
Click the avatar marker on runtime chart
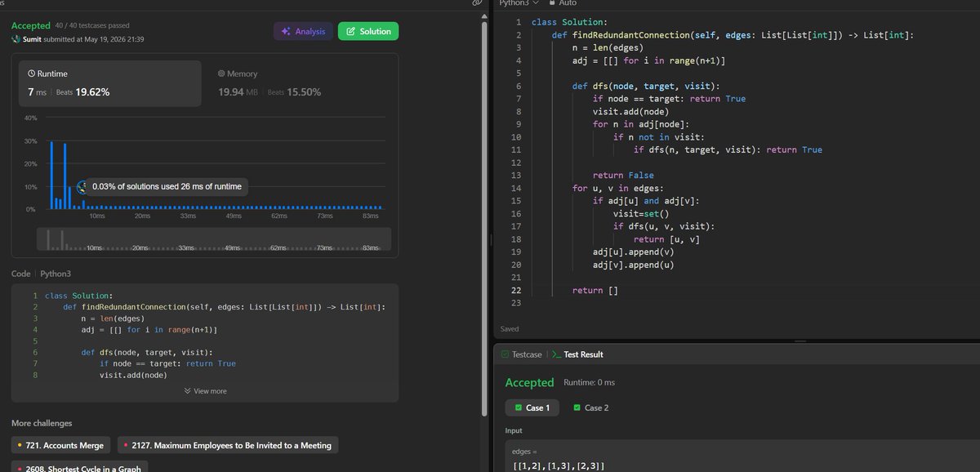(81, 186)
